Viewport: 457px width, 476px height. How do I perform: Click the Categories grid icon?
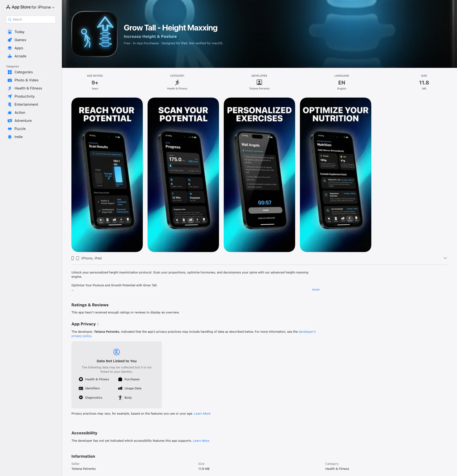[x=10, y=72]
